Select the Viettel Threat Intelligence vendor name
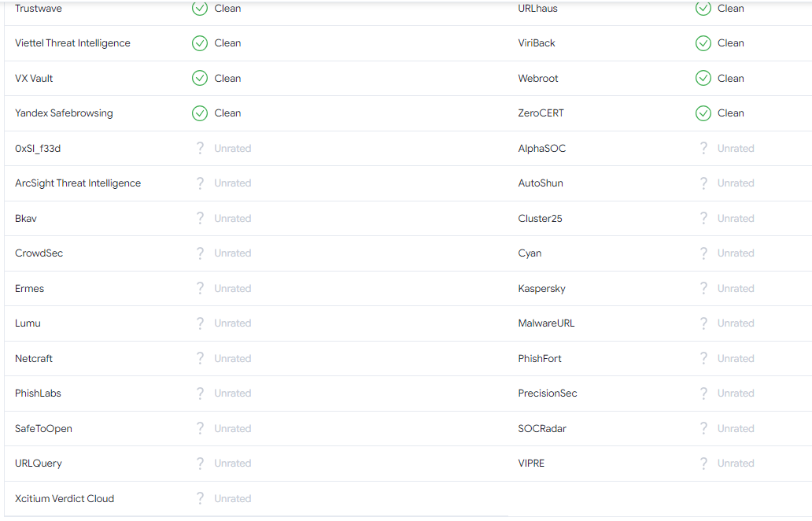The image size is (812, 521). pyautogui.click(x=72, y=43)
